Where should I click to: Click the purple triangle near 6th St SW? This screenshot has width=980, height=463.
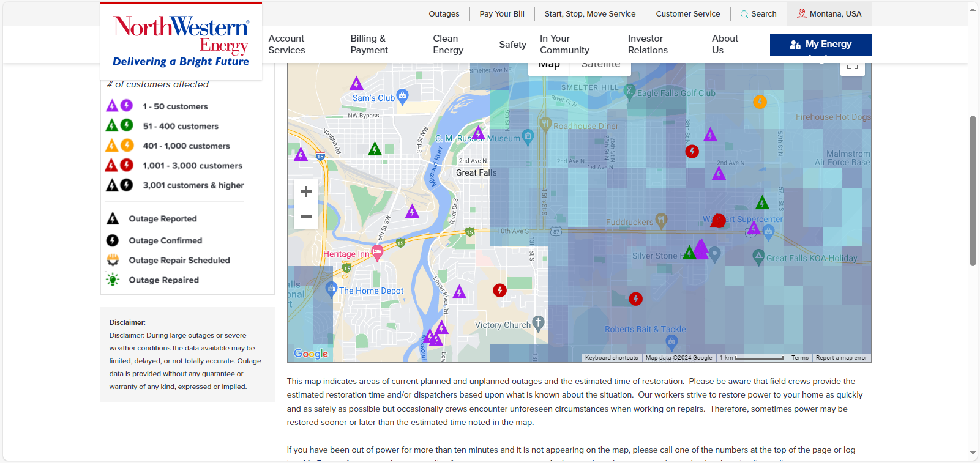(412, 211)
